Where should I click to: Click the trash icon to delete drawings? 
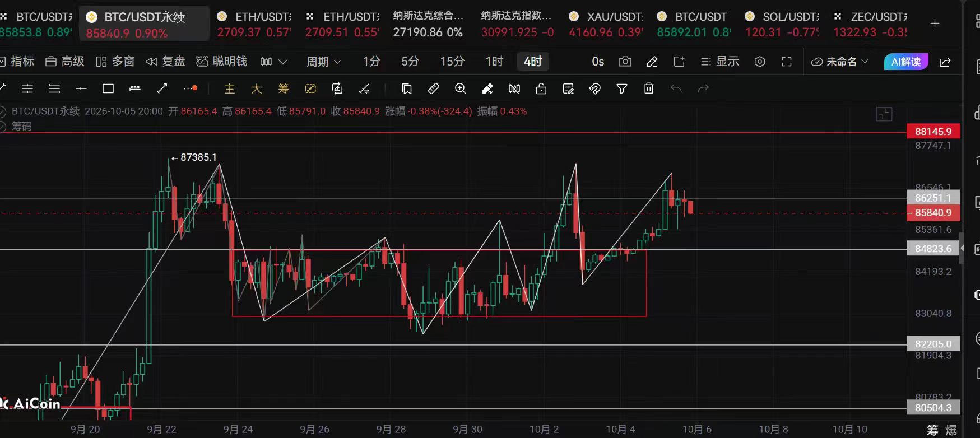click(649, 88)
